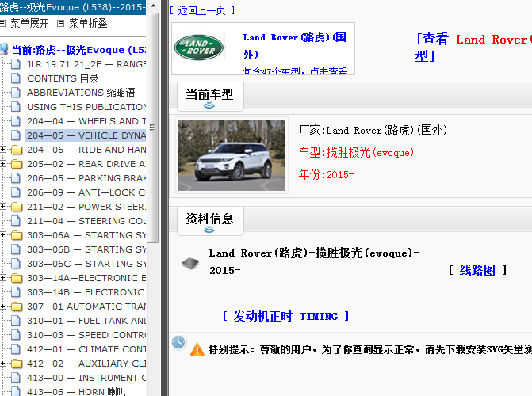Click folder icon for 205-02 REAR DRIVE

(17, 164)
